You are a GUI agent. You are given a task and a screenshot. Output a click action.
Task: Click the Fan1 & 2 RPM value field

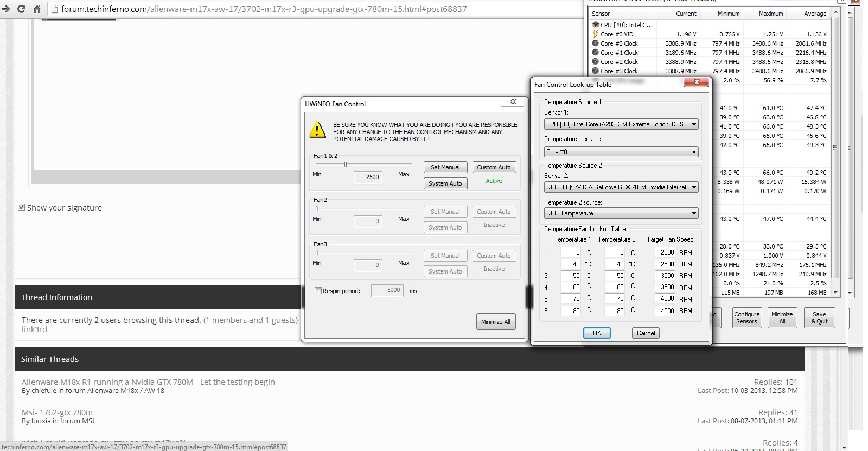tap(368, 177)
